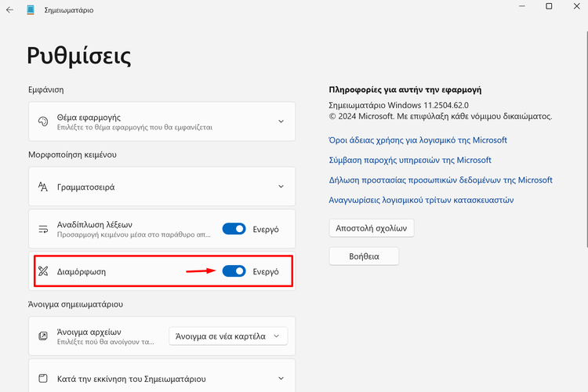Click the Βοήθεια button

click(x=364, y=256)
